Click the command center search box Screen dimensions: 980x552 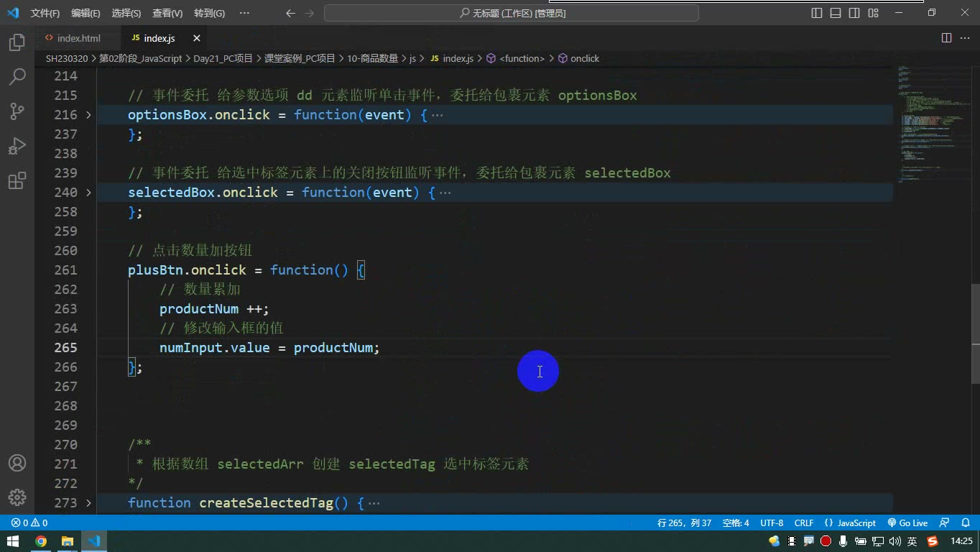pos(512,13)
